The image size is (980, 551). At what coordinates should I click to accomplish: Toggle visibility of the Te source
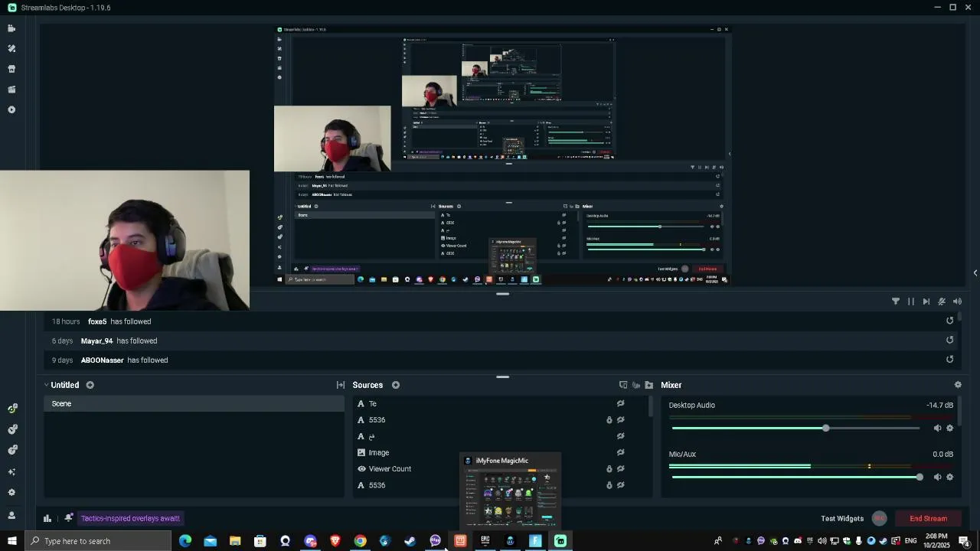pos(621,403)
